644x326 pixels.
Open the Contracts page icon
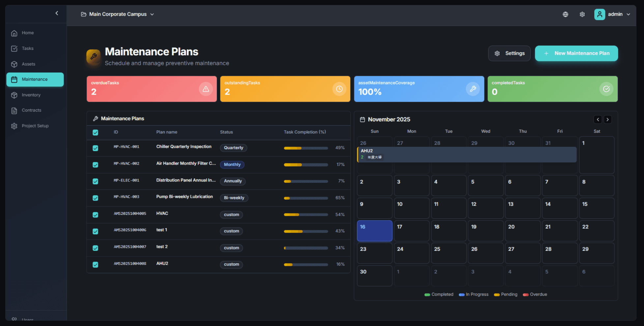click(x=14, y=110)
